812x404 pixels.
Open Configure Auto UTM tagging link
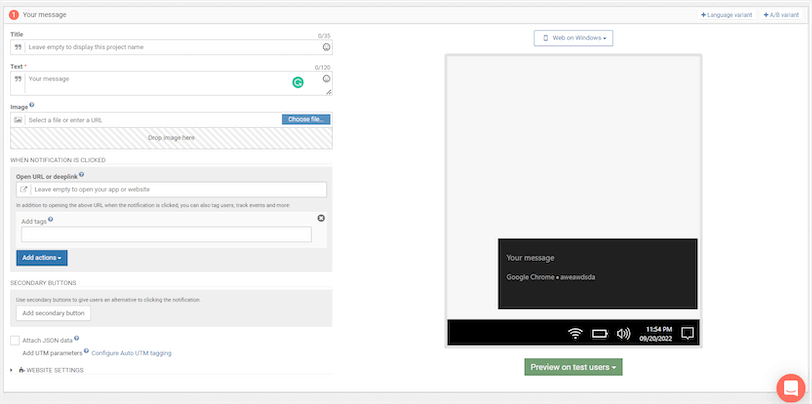click(x=132, y=353)
